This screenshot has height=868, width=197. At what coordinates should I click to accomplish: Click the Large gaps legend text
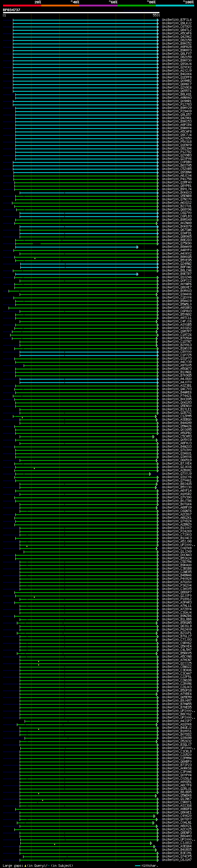point(38,865)
